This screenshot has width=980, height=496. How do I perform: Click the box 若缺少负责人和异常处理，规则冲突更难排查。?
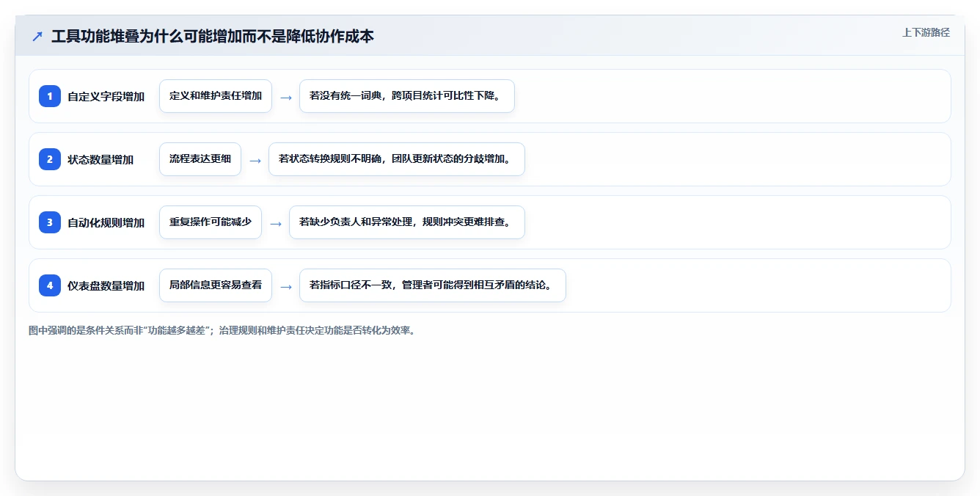click(407, 222)
